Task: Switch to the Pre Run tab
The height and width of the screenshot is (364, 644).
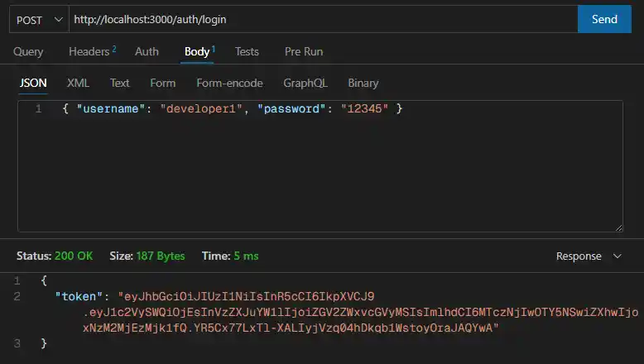Action: 304,52
